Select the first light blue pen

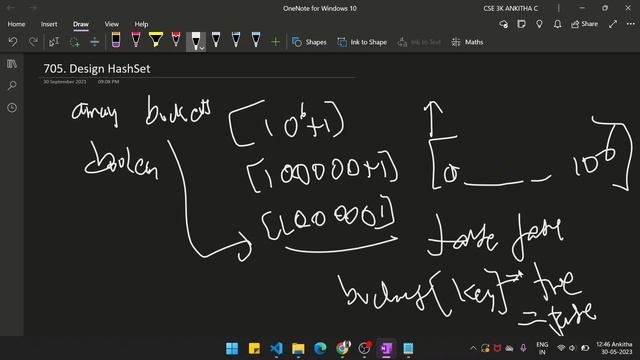click(236, 40)
